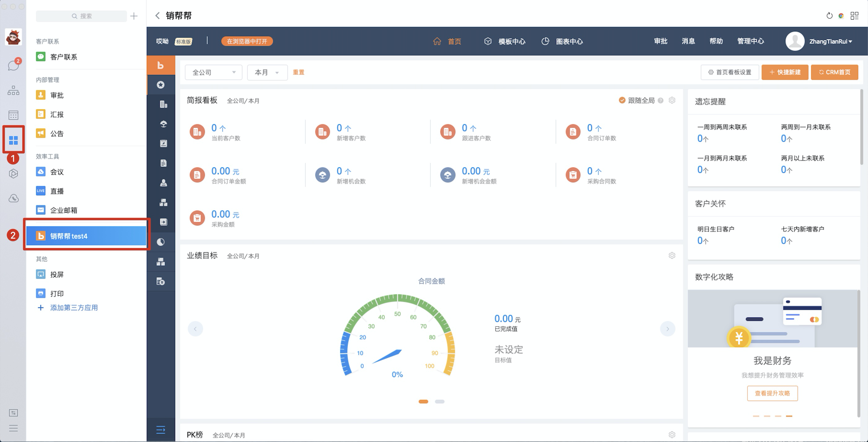Select last dash indicator under 我是财务
868x442 pixels.
789,416
